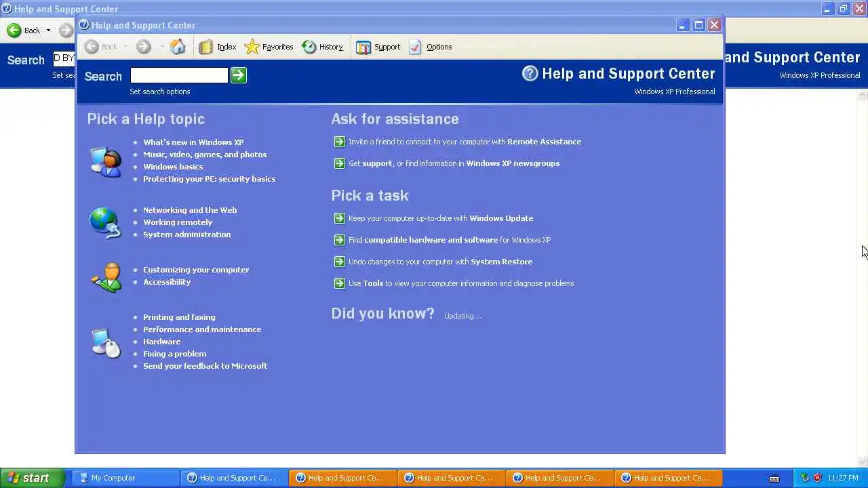Click the red security shield tray icon
This screenshot has width=868, height=488.
(x=817, y=478)
